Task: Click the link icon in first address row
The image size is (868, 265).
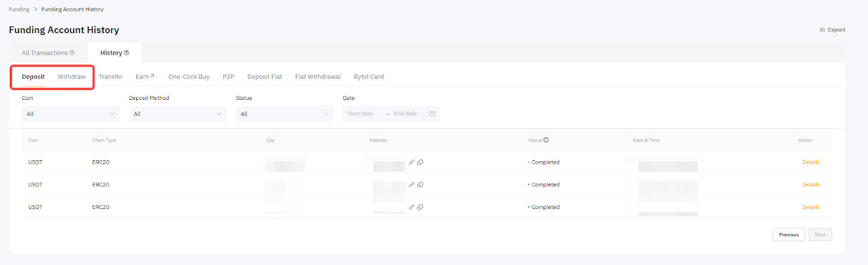Action: point(412,162)
